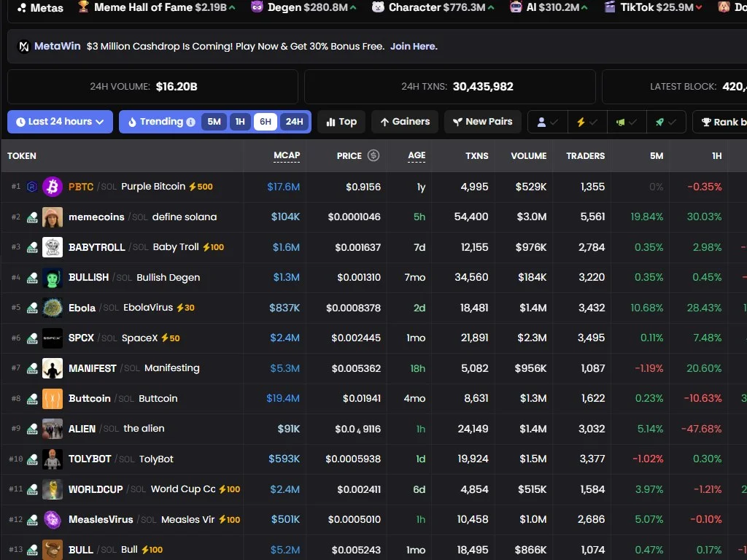Click the Ebola token avatar
This screenshot has height=560, width=747.
coord(53,308)
